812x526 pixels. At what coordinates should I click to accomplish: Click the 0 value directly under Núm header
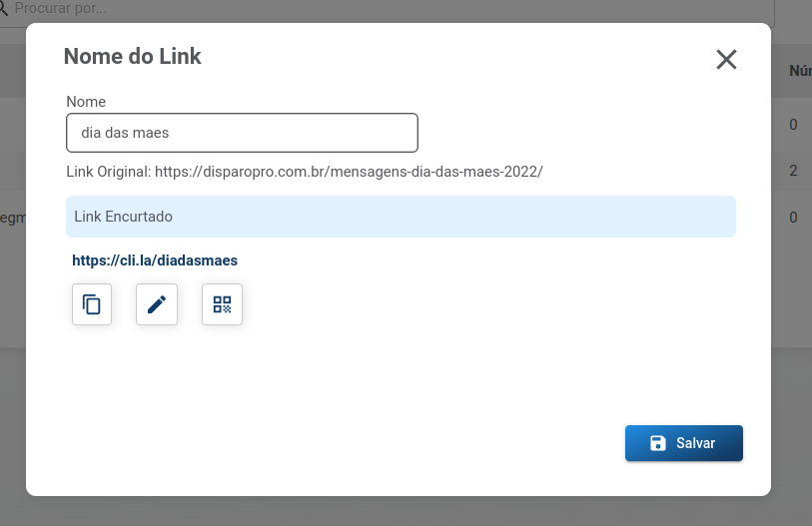[793, 125]
